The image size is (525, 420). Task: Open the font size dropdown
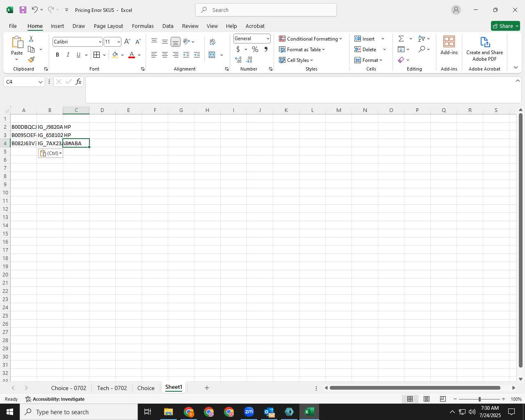[119, 42]
